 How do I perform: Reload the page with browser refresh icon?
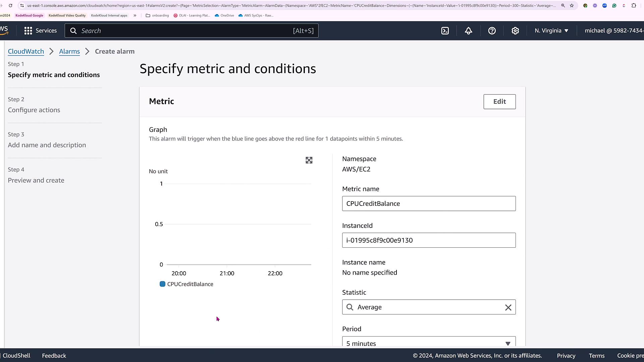point(10,5)
